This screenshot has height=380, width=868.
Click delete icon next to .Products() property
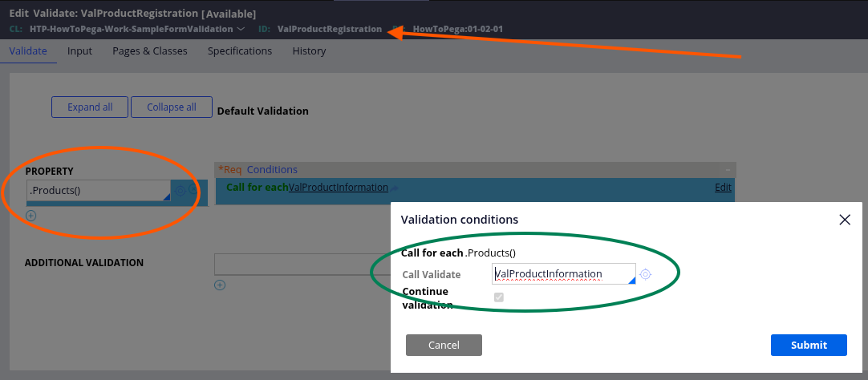pyautogui.click(x=193, y=191)
